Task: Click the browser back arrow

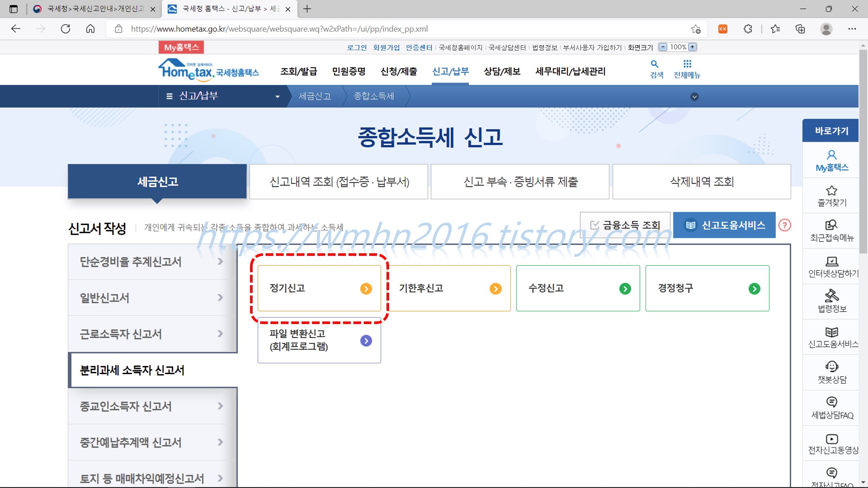Action: coord(16,29)
